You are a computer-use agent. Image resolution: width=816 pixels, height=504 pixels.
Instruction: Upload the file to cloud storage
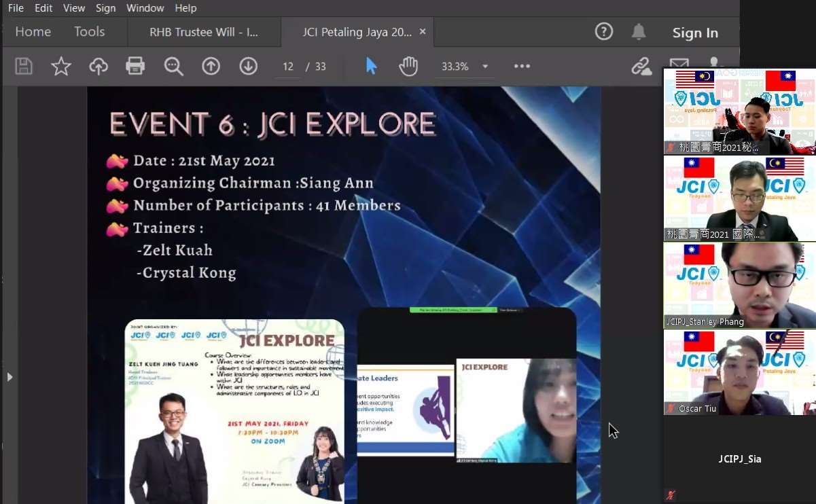click(99, 66)
